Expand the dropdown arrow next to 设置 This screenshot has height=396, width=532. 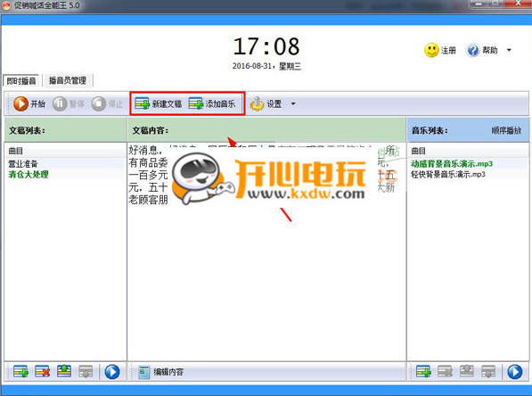tap(293, 103)
